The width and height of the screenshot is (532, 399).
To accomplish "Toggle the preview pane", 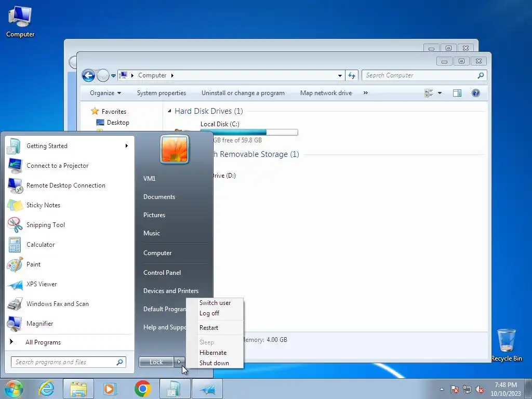I will pos(457,93).
